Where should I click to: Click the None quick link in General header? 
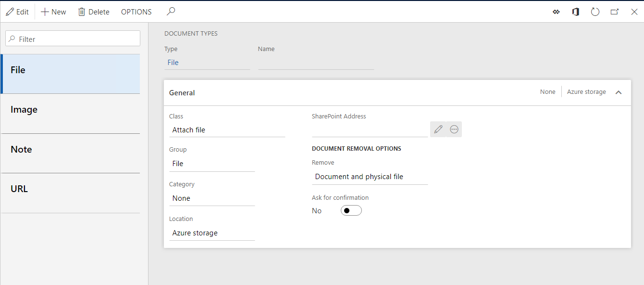coord(547,91)
